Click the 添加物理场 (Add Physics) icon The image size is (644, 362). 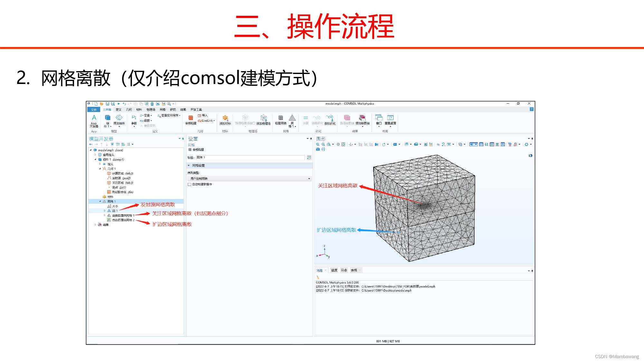pyautogui.click(x=263, y=118)
